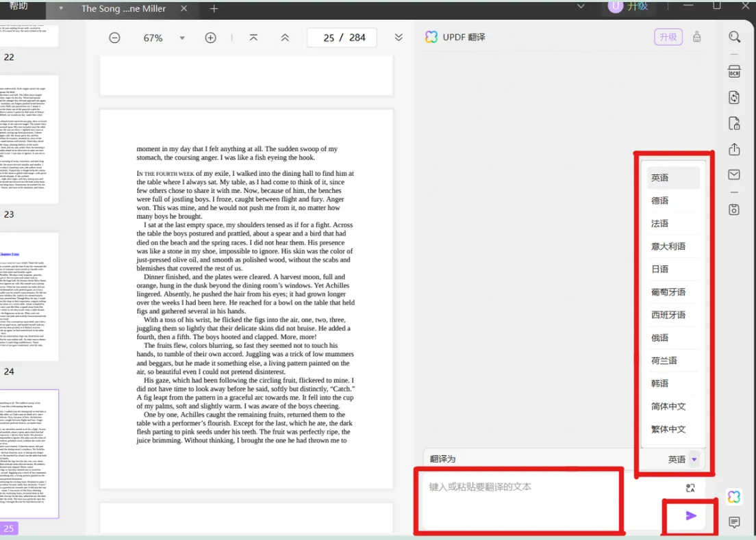Zoom in with the plus icon

(211, 38)
